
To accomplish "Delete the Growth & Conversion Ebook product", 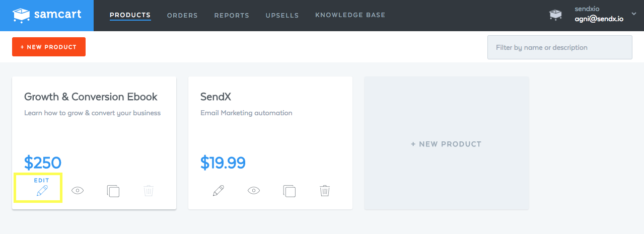I will pyautogui.click(x=149, y=191).
